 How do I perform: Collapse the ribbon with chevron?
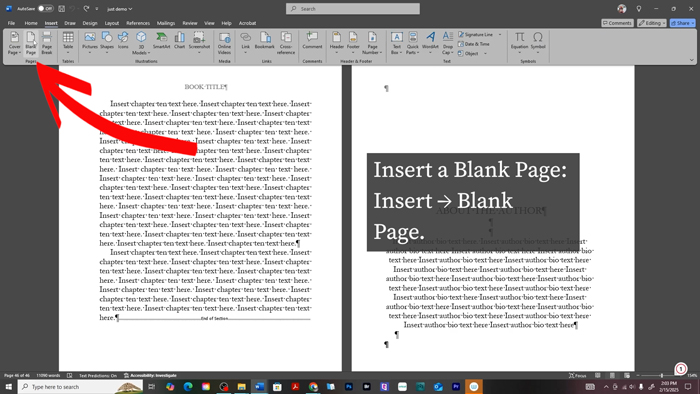[692, 60]
